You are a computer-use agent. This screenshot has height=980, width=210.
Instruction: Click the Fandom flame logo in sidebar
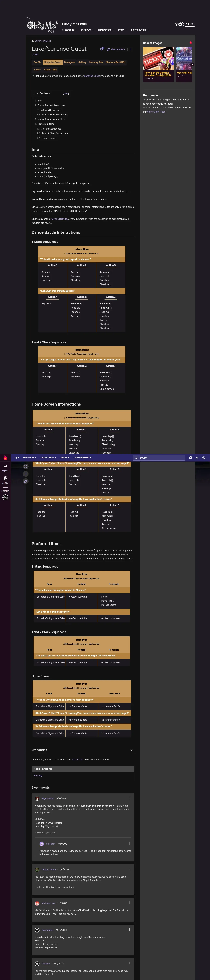point(5,458)
